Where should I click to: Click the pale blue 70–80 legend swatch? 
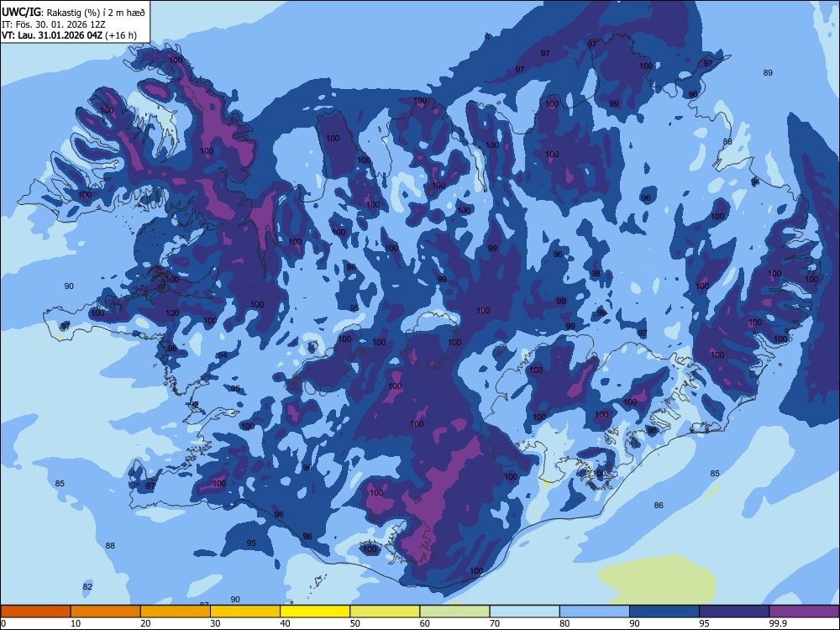[525, 612]
